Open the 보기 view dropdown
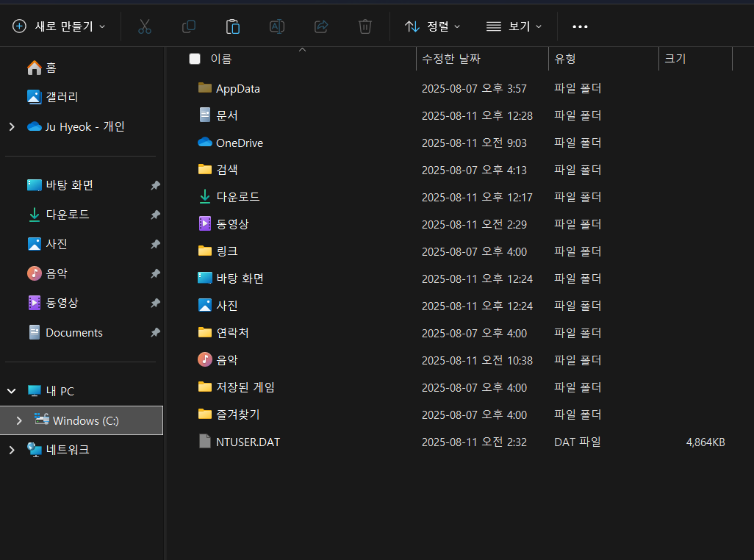754x560 pixels. point(514,26)
